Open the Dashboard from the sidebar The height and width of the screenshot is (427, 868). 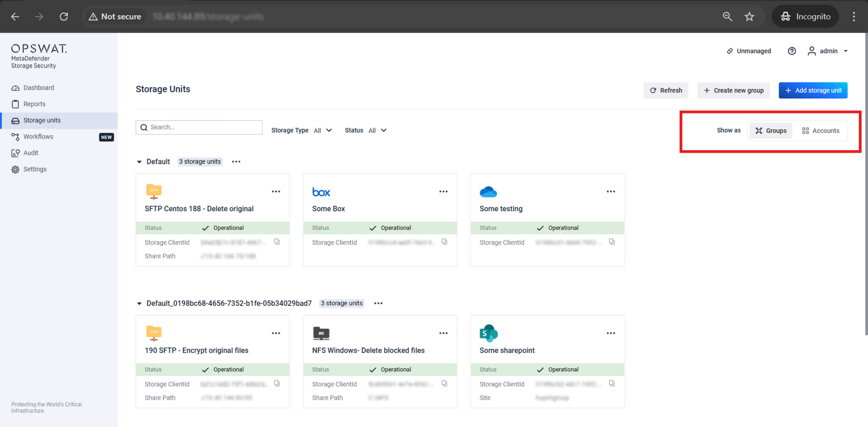[x=38, y=88]
